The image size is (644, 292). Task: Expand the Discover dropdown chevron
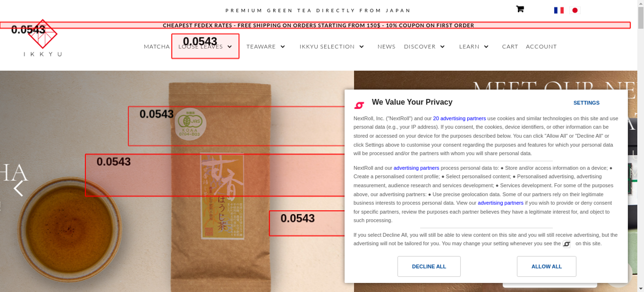click(x=442, y=47)
